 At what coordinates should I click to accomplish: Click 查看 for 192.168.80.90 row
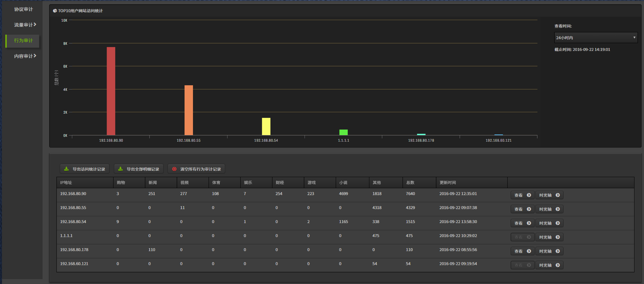coord(522,195)
